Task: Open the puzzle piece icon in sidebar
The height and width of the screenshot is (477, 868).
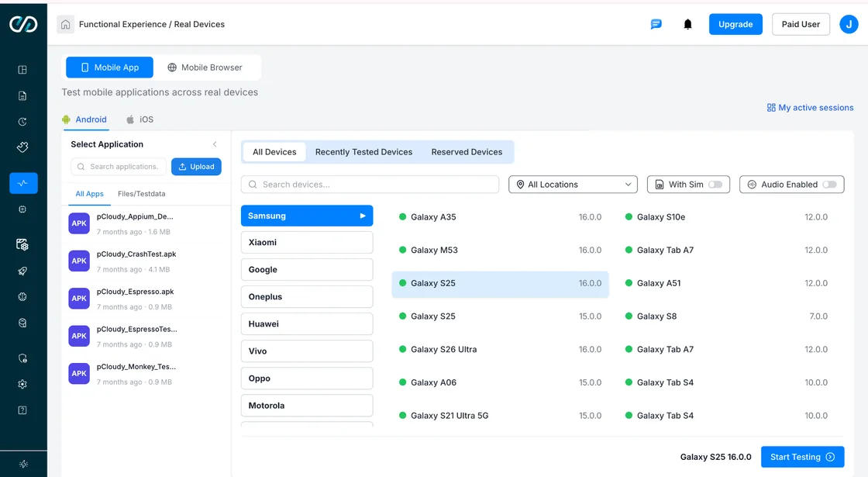Action: 22,147
